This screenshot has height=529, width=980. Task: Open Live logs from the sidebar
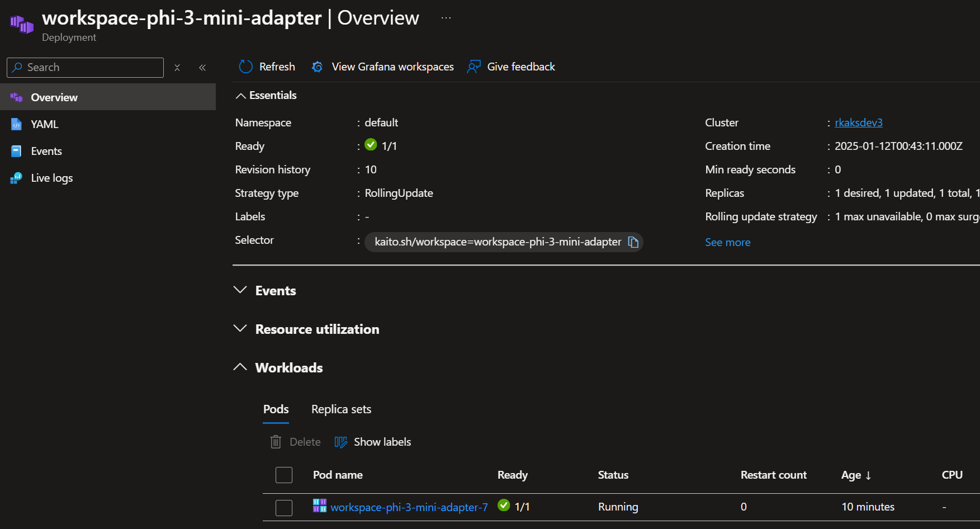[51, 178]
